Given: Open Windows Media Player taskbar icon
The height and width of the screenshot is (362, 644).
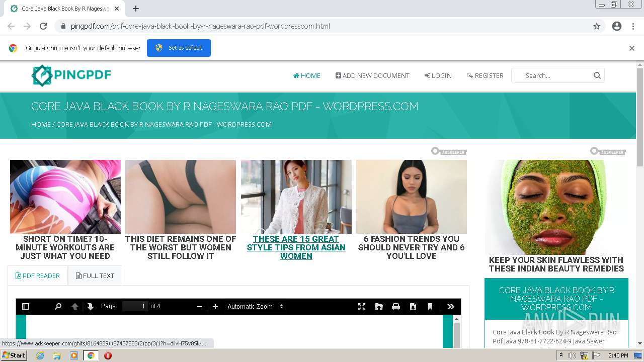Looking at the screenshot, I should click(x=74, y=355).
